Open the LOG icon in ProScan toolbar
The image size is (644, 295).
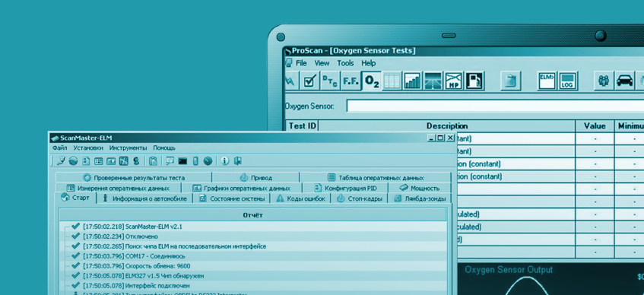[569, 81]
